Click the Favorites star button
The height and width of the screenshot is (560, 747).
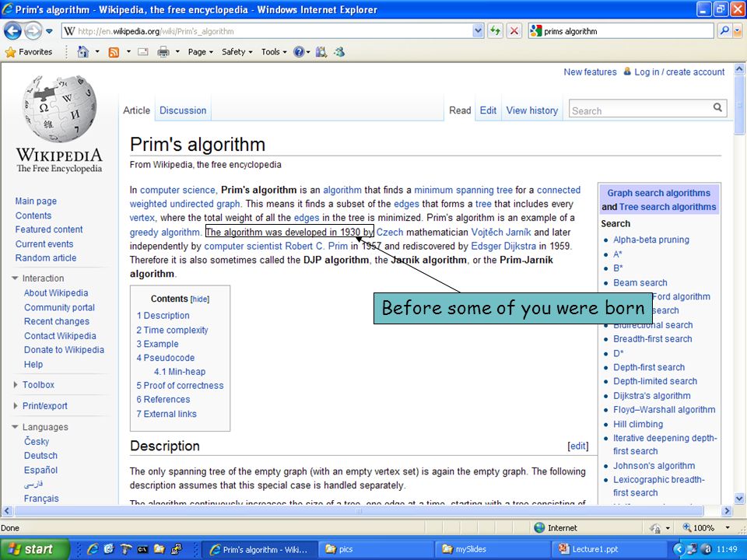(x=28, y=52)
